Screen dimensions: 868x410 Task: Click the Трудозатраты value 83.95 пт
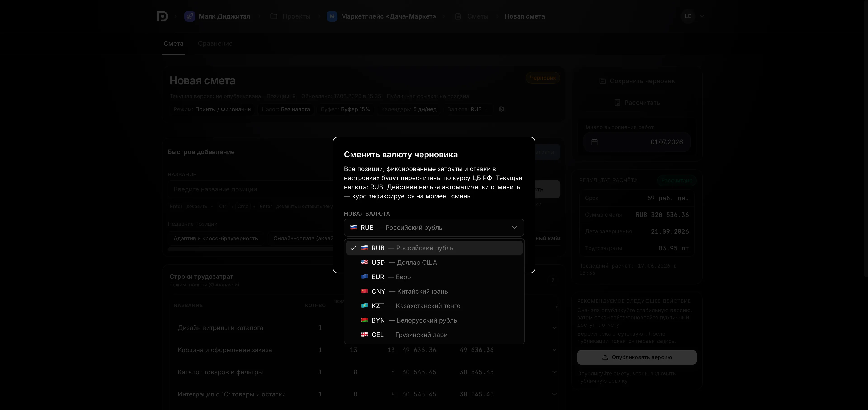[674, 248]
